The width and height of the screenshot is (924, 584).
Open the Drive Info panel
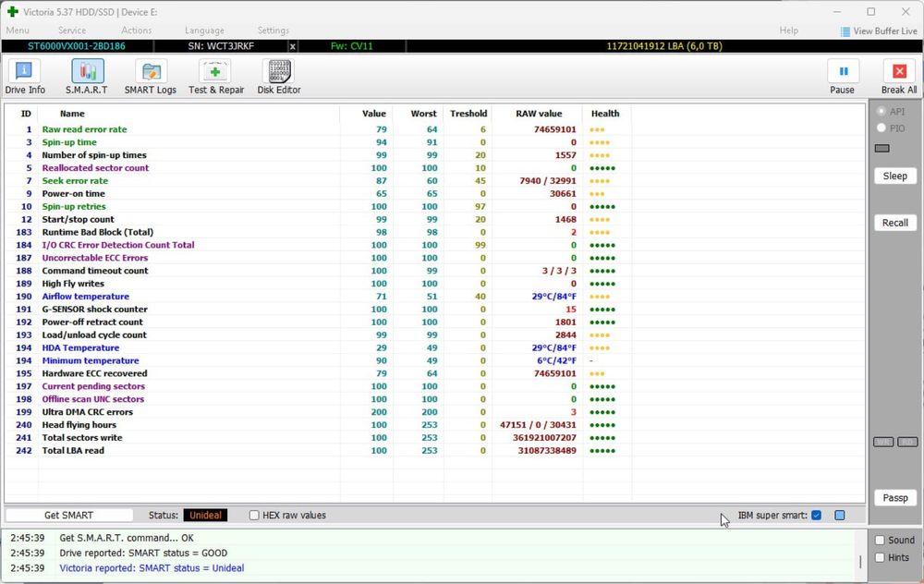coord(25,76)
